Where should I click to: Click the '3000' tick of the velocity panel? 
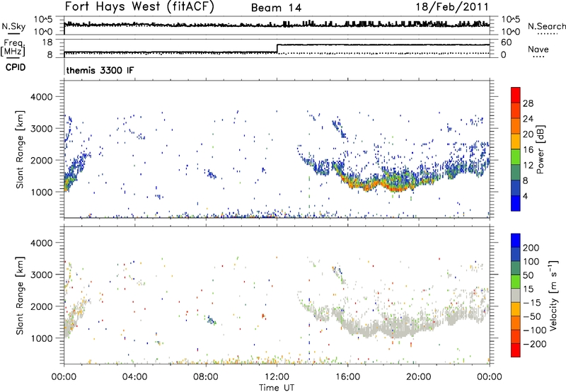pos(41,275)
